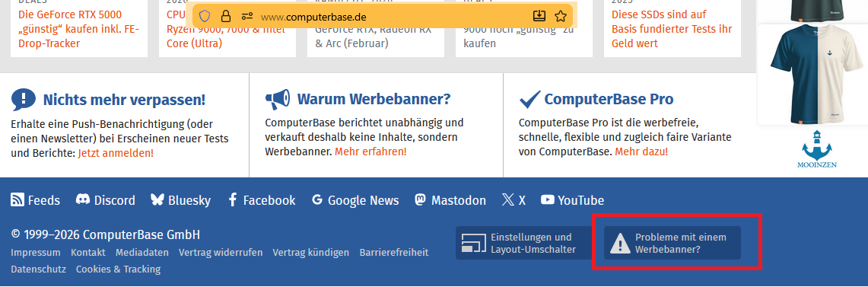Image resolution: width=868 pixels, height=287 pixels.
Task: Open the ComputerBase Pro heading
Action: coord(609,100)
